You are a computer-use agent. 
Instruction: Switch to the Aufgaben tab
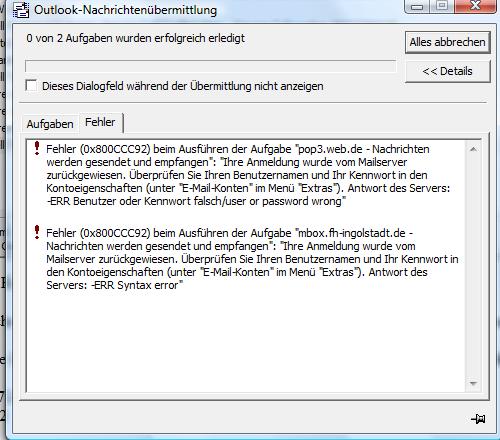(50, 124)
